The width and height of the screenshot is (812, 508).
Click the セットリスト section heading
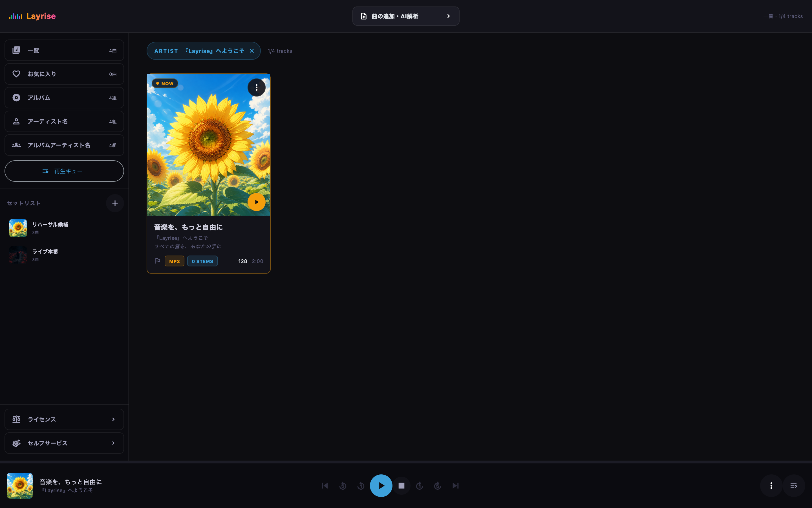pos(24,203)
